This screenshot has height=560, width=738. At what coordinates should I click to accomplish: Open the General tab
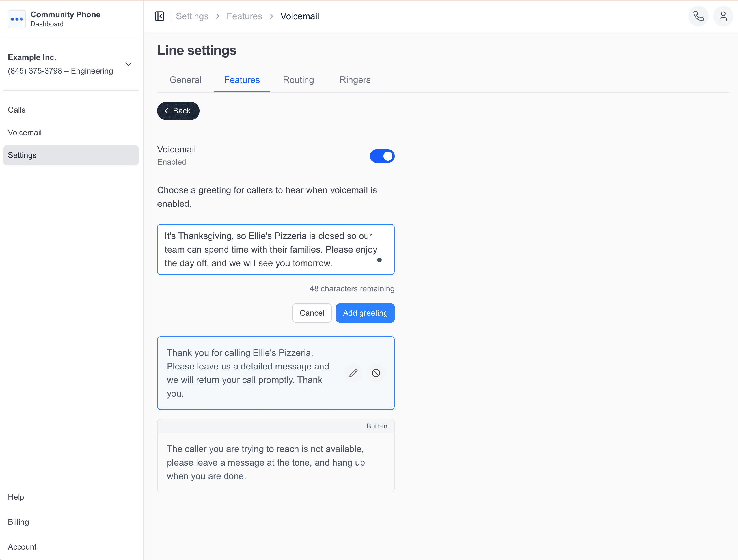(185, 80)
